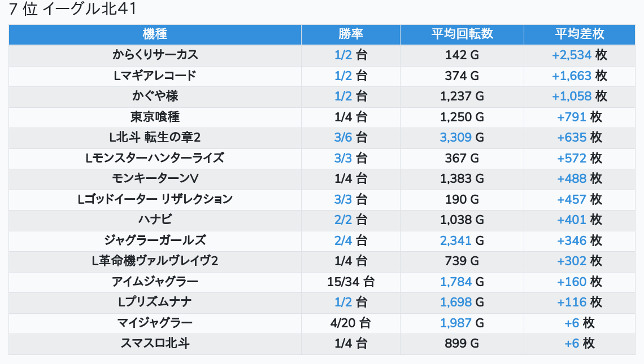Click the 1,698 G value for Lプリズムナナ
The width and height of the screenshot is (644, 364).
coord(462,302)
